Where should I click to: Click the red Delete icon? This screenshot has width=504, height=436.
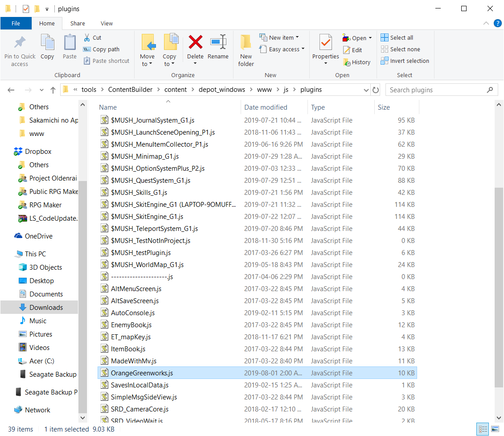point(196,42)
